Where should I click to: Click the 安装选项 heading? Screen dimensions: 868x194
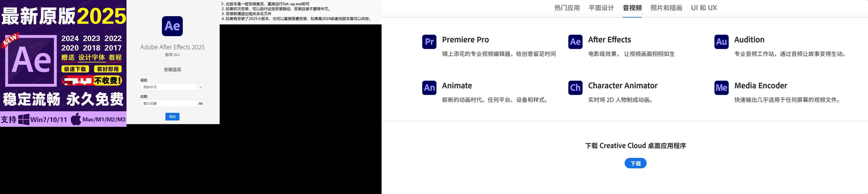(x=172, y=69)
